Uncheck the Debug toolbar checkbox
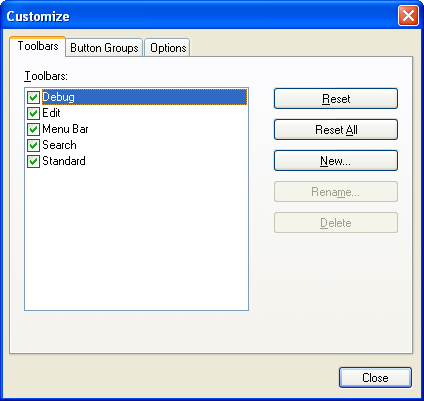This screenshot has height=401, width=424. click(33, 97)
